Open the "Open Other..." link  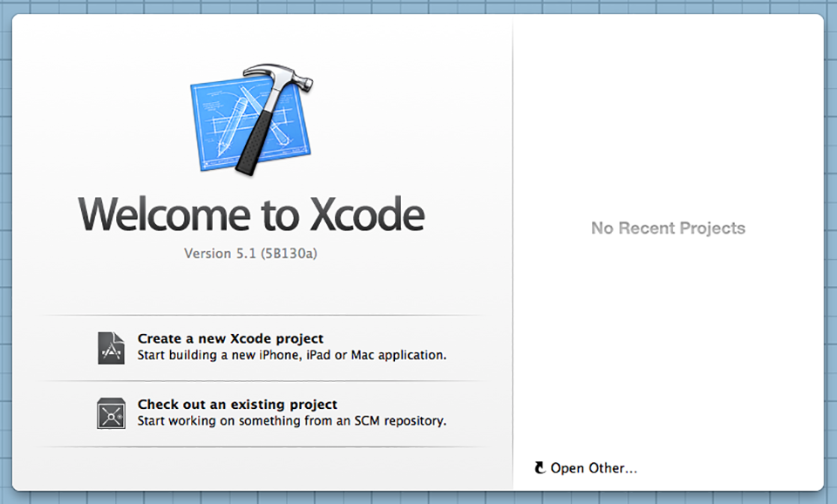tap(593, 468)
